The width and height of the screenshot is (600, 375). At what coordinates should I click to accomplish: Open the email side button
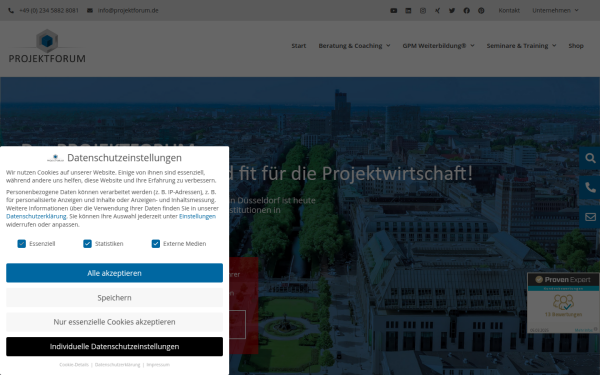(590, 217)
